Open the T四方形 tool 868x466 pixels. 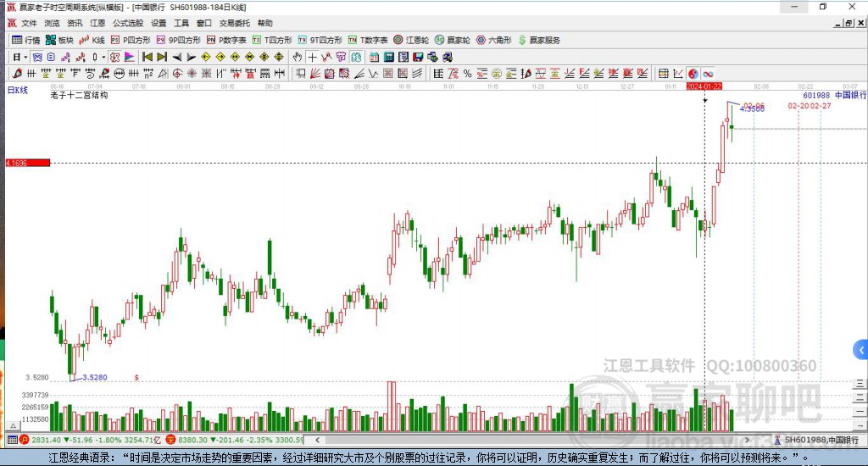tap(272, 40)
